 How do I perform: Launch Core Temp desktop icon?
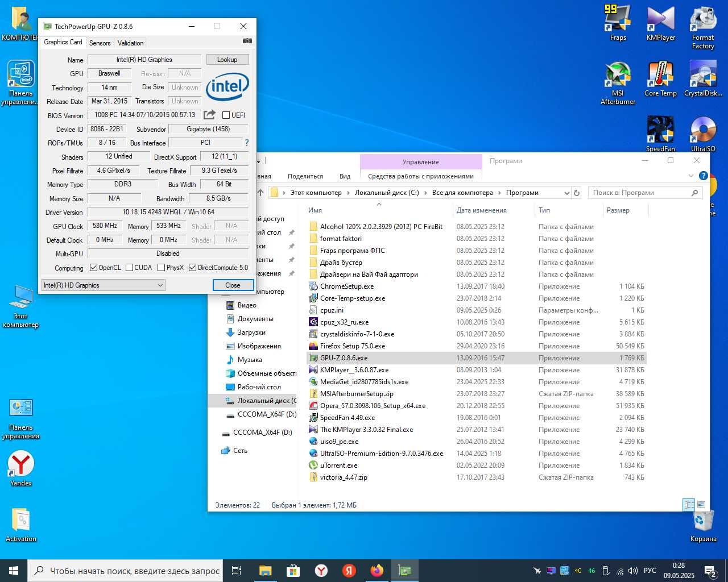(660, 78)
